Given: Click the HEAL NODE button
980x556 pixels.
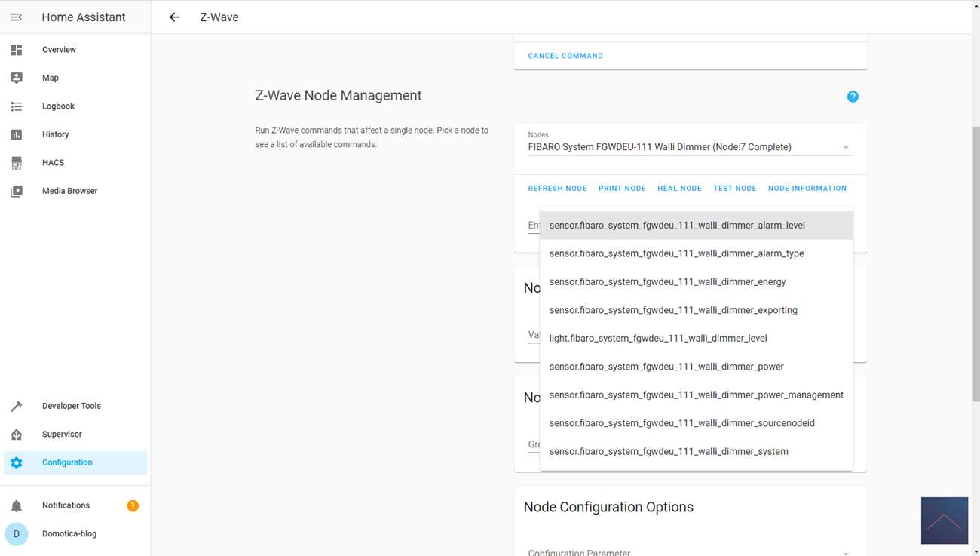Looking at the screenshot, I should (x=679, y=189).
